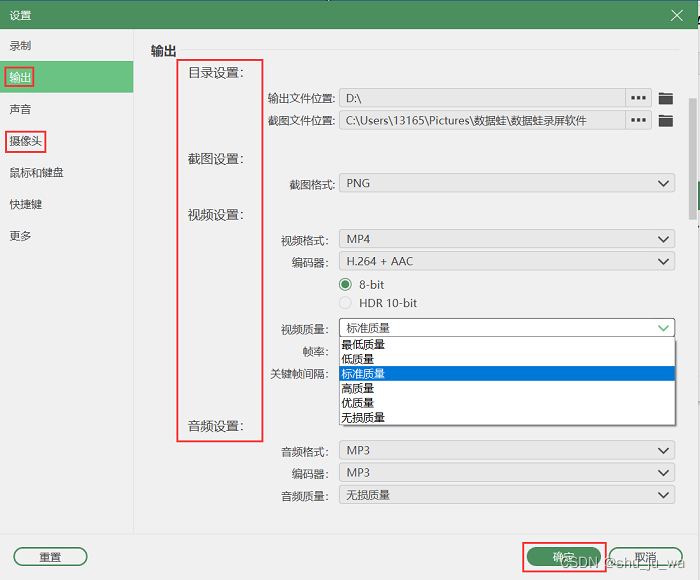The height and width of the screenshot is (580, 700).
Task: Go to 鼠标和键盘 settings tab
Action: point(67,173)
